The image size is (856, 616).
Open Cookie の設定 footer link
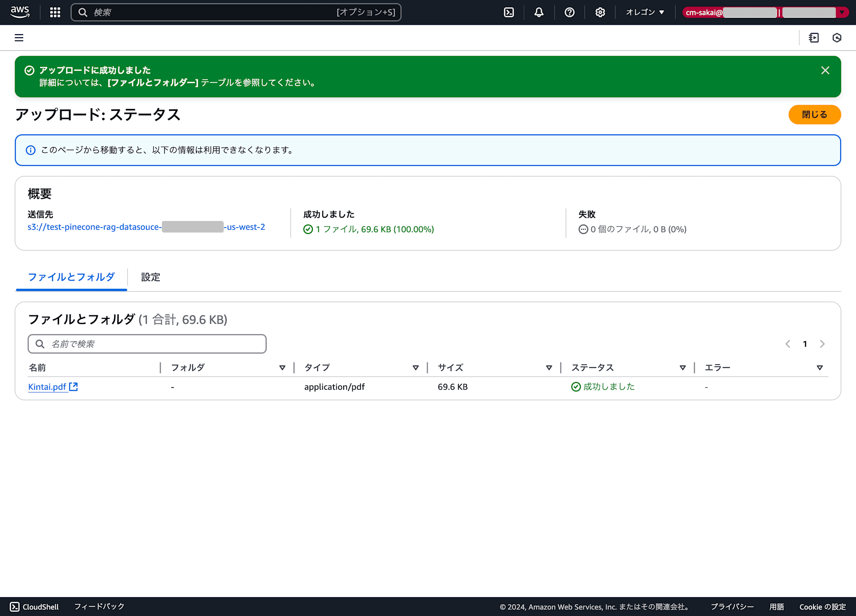[x=823, y=607]
